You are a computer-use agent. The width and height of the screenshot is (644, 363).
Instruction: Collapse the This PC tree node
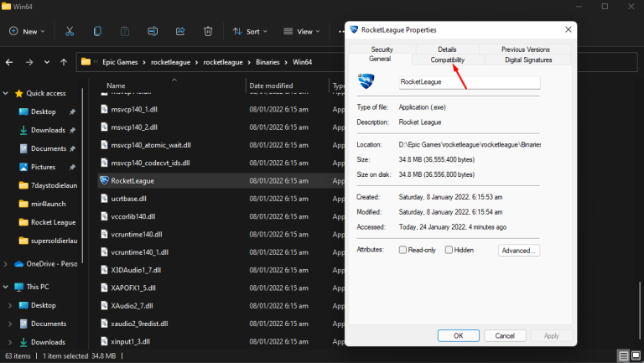point(6,287)
